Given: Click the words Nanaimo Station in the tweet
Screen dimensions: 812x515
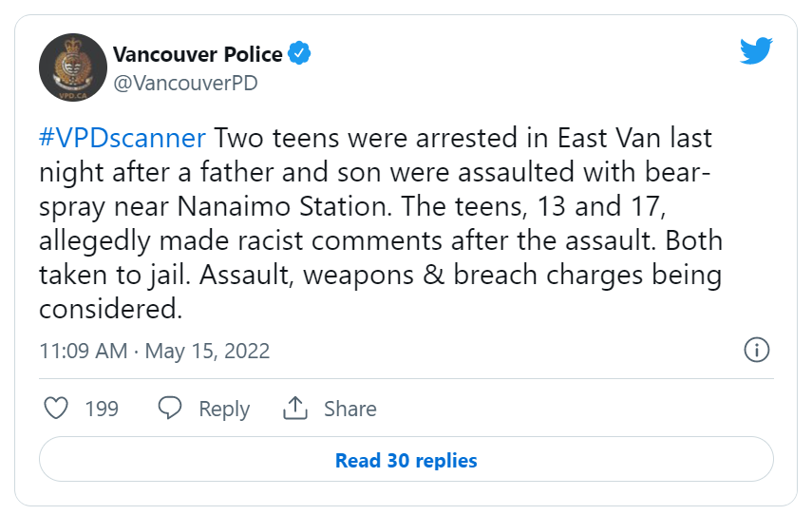Looking at the screenshot, I should (x=284, y=206).
